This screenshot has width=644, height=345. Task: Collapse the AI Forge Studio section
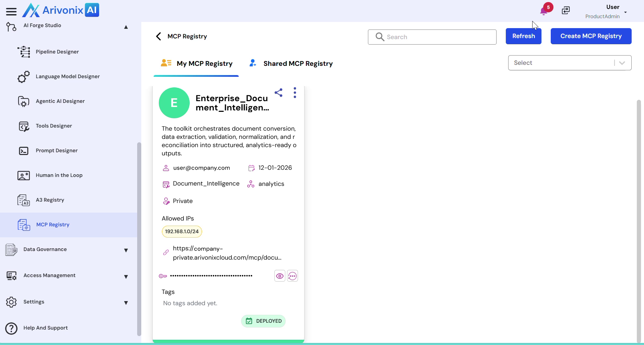(x=126, y=27)
